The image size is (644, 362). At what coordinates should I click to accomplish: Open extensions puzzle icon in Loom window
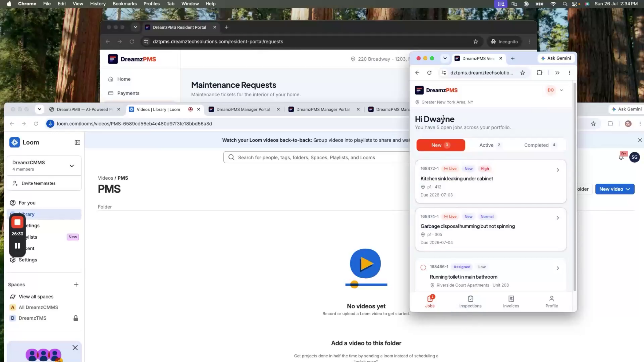[x=610, y=124]
